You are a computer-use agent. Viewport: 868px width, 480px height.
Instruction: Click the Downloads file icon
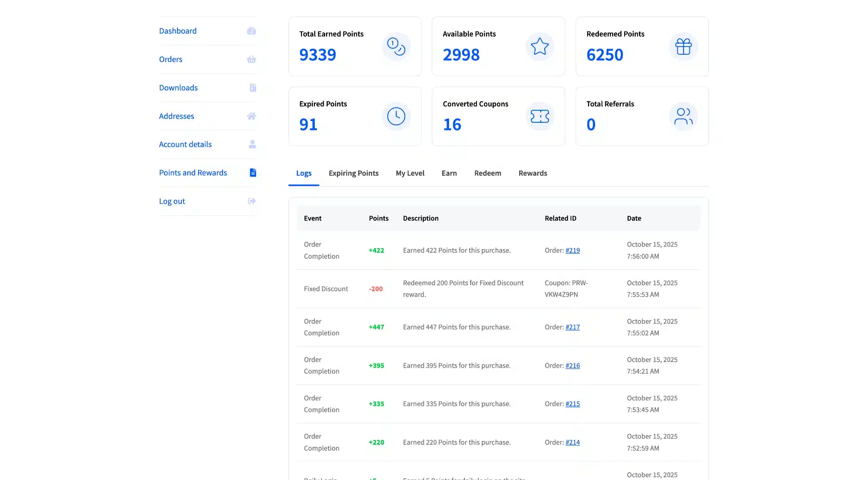click(x=253, y=88)
